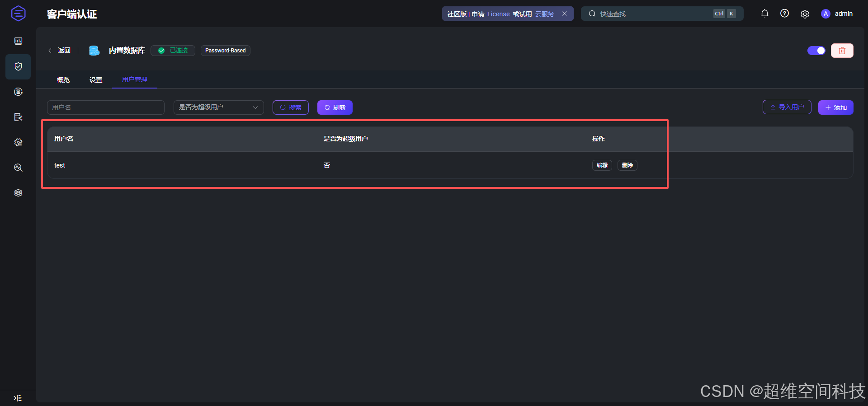Click the 客户端认证 page title
Screen dimensions: 868x406
72,14
